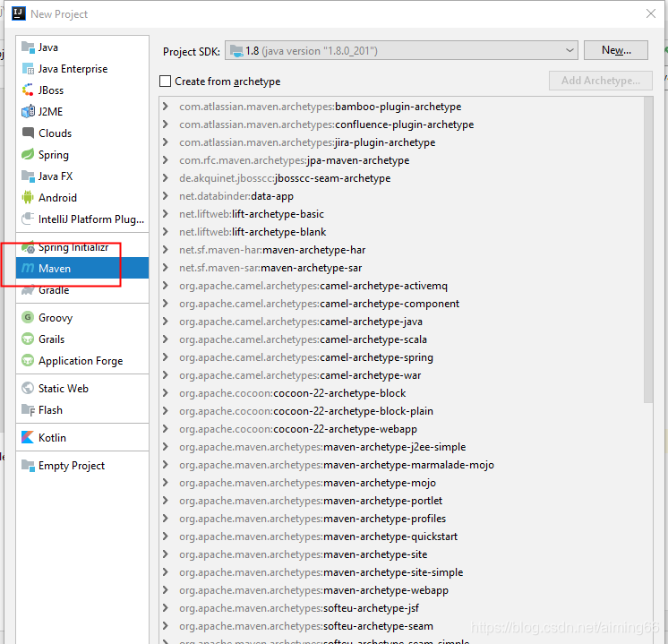Click the Java folder icon in sidebar

click(x=28, y=47)
